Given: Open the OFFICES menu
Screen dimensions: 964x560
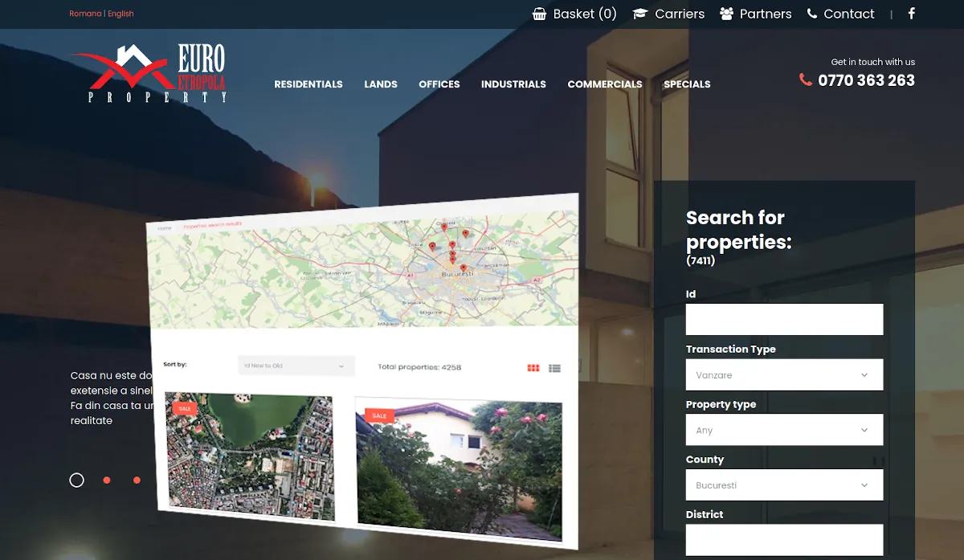Looking at the screenshot, I should click(439, 84).
